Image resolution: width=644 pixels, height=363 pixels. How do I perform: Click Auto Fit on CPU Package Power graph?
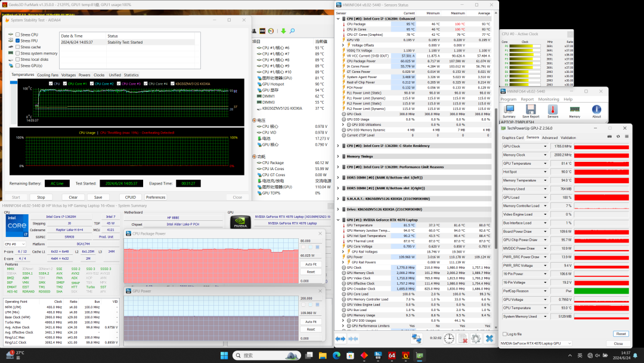coord(311,264)
